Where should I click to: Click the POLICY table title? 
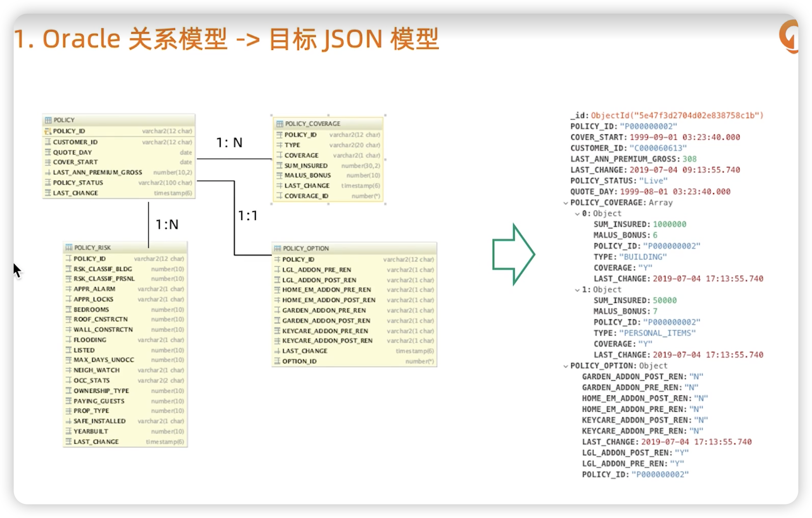tap(64, 120)
